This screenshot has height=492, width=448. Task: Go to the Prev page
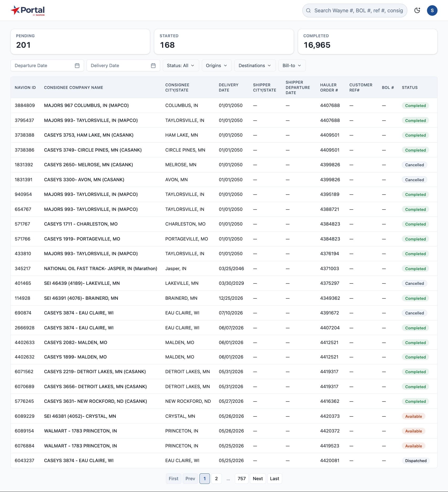tap(190, 479)
